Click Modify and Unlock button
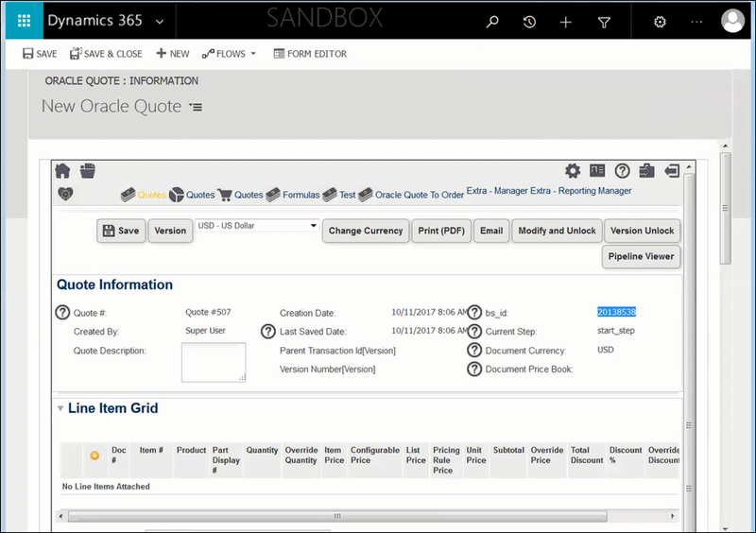This screenshot has width=756, height=533. coord(557,231)
